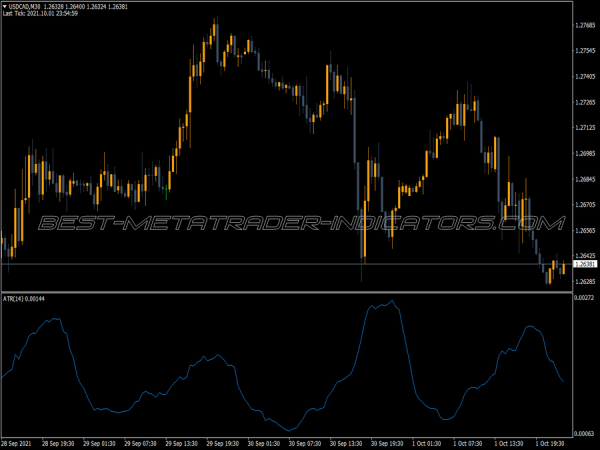Viewport: 600px width, 450px height.
Task: Click price level 1.26705 on axis
Action: 585,205
